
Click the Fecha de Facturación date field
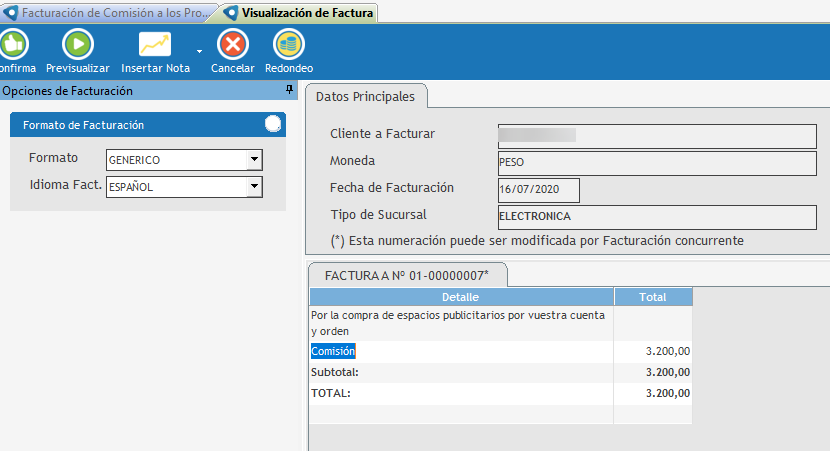tap(538, 189)
